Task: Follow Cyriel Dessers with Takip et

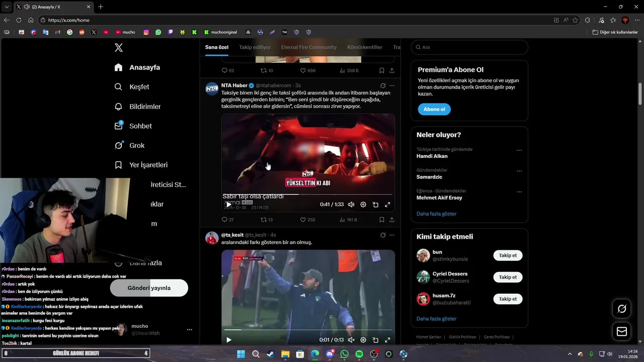Action: (x=508, y=277)
